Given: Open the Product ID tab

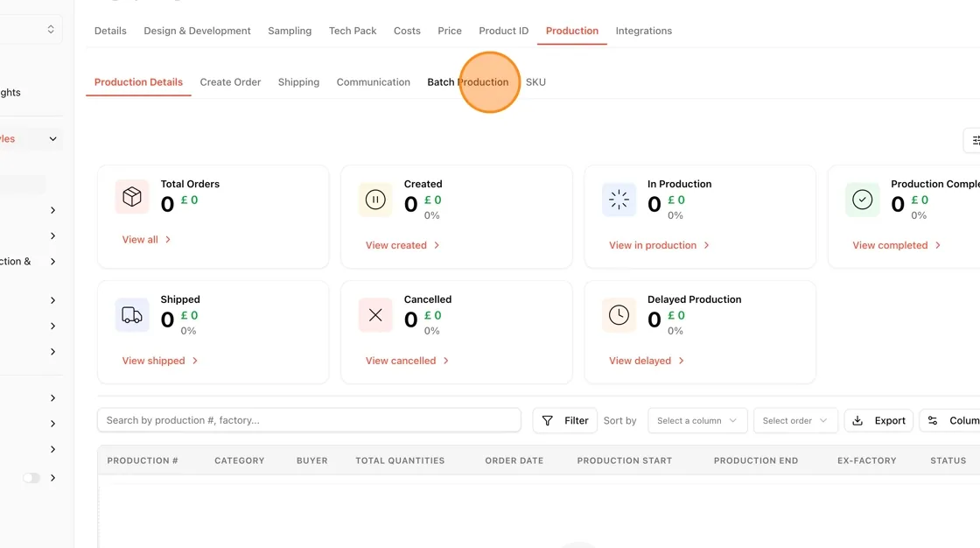Looking at the screenshot, I should [504, 31].
